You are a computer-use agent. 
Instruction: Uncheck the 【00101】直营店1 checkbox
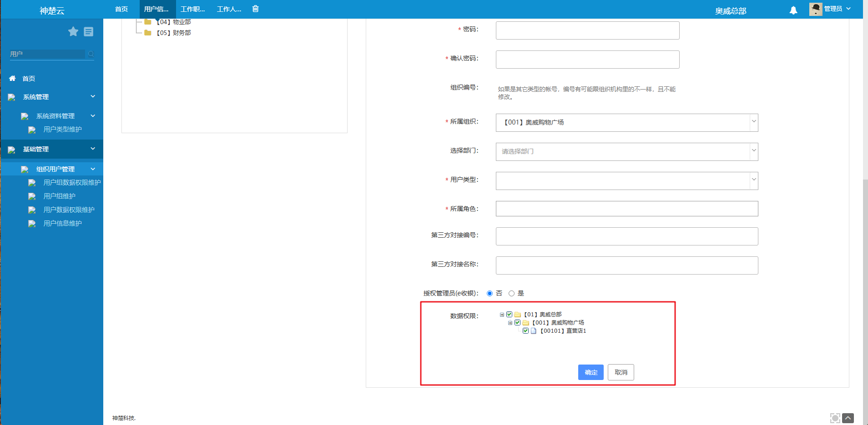click(526, 331)
